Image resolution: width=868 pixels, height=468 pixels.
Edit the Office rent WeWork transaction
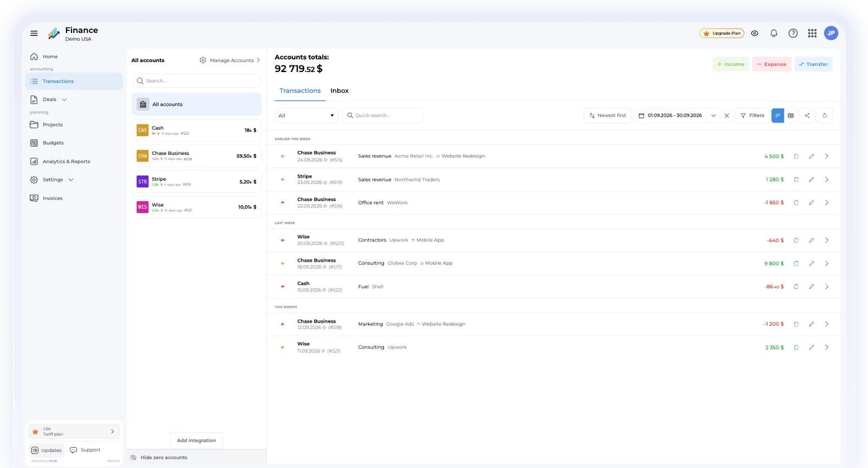[811, 203]
